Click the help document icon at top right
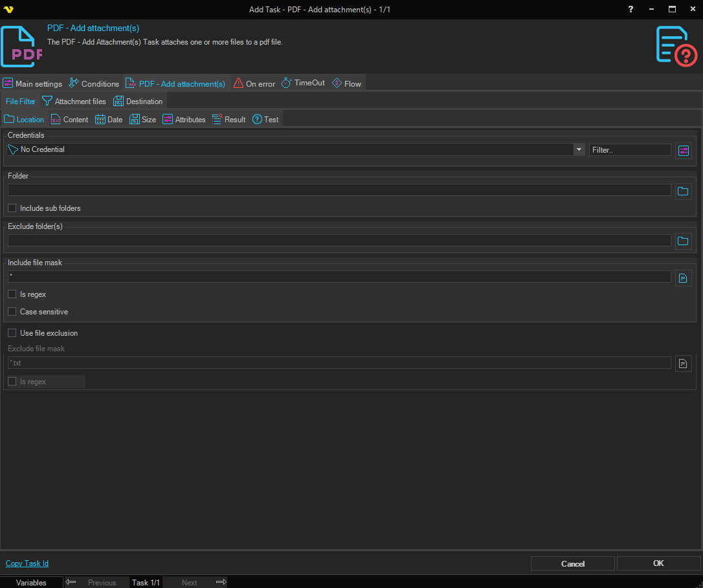Screen dimensions: 703x588 pos(676,46)
